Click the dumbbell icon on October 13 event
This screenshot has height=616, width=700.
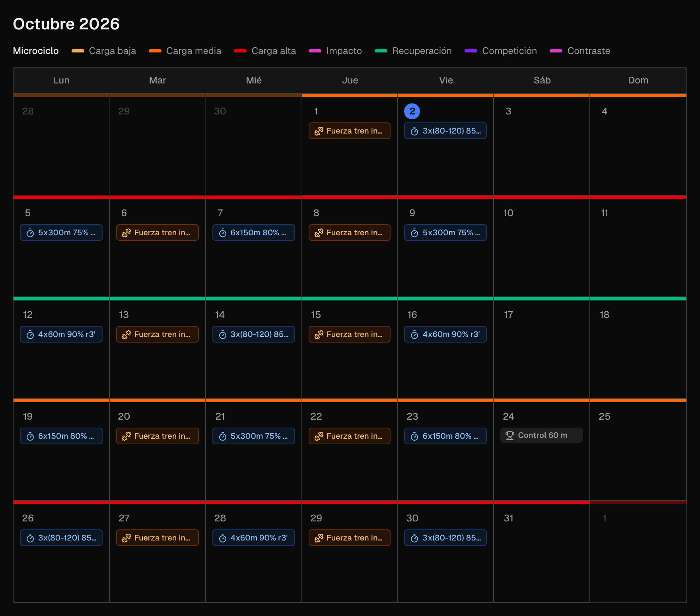point(126,335)
